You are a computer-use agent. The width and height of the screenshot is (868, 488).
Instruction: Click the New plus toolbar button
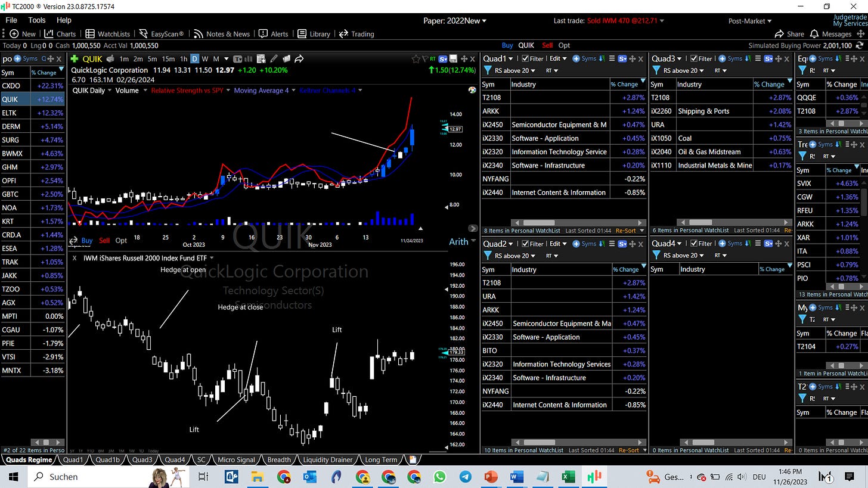tap(23, 34)
